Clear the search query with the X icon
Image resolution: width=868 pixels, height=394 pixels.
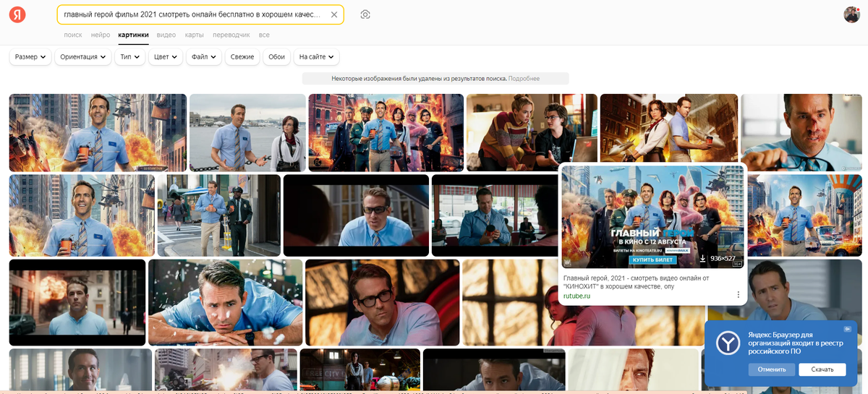tap(333, 14)
